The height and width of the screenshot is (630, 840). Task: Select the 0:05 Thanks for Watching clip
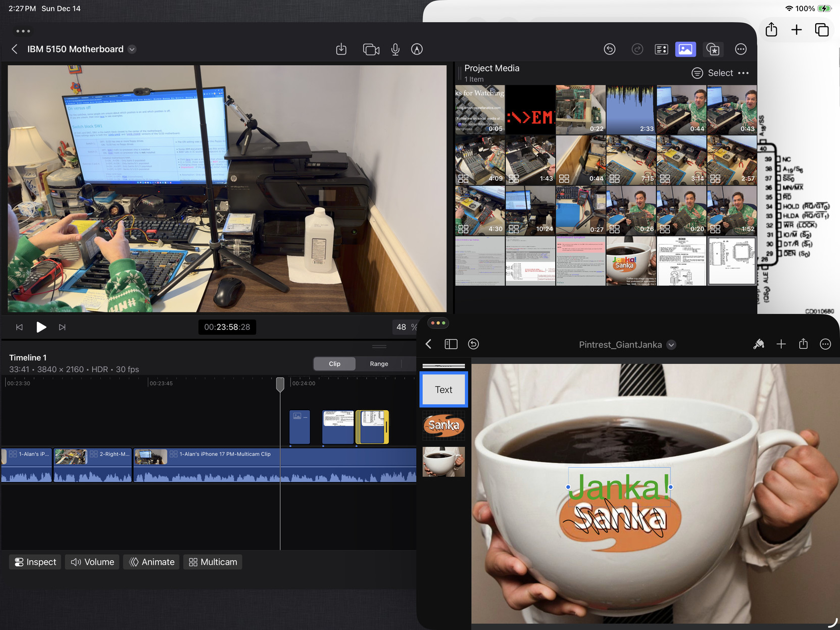[480, 110]
